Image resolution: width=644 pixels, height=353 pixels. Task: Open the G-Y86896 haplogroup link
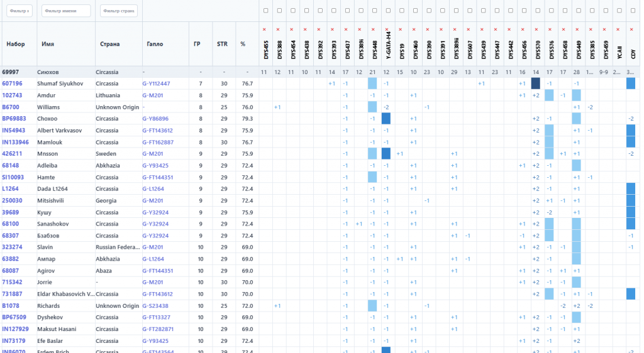click(156, 119)
